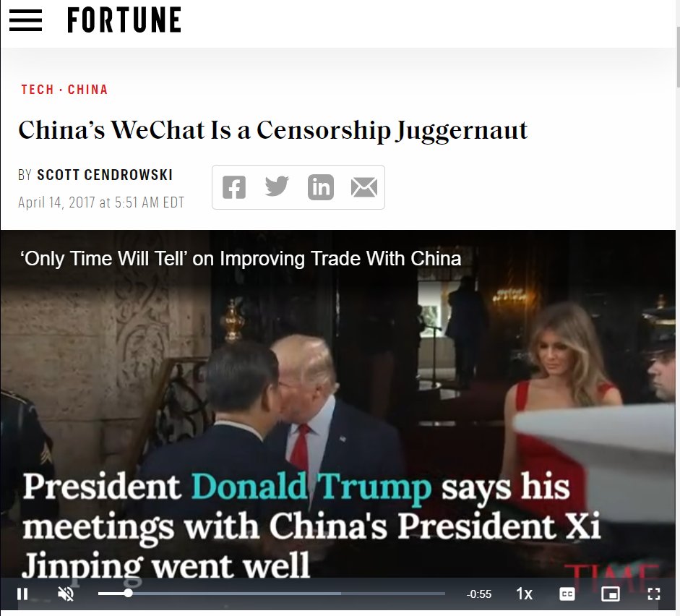The height and width of the screenshot is (616, 680).
Task: Click the article headline about WeChat
Action: click(x=272, y=130)
